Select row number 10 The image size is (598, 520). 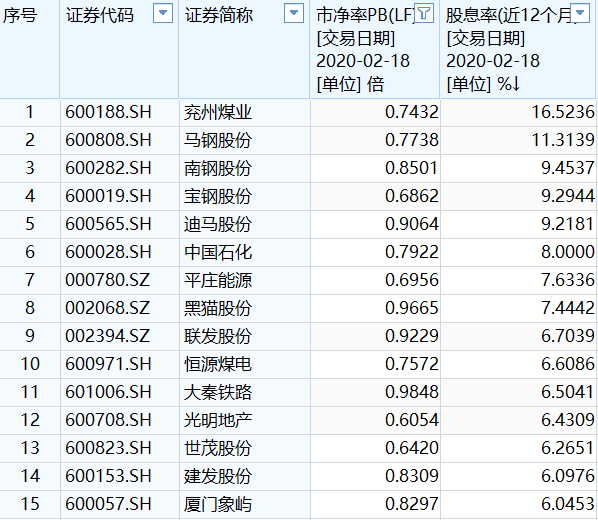[30, 364]
